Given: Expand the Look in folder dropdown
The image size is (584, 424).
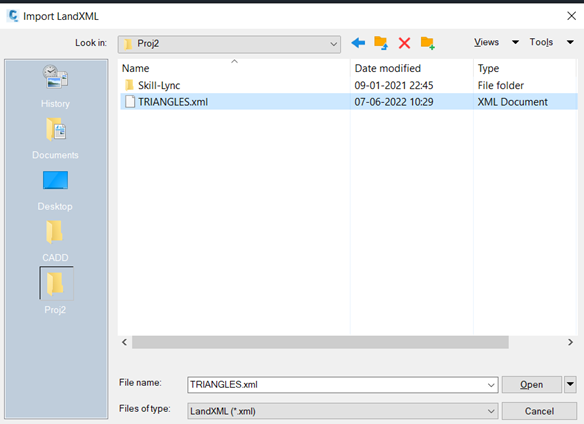Looking at the screenshot, I should (333, 44).
